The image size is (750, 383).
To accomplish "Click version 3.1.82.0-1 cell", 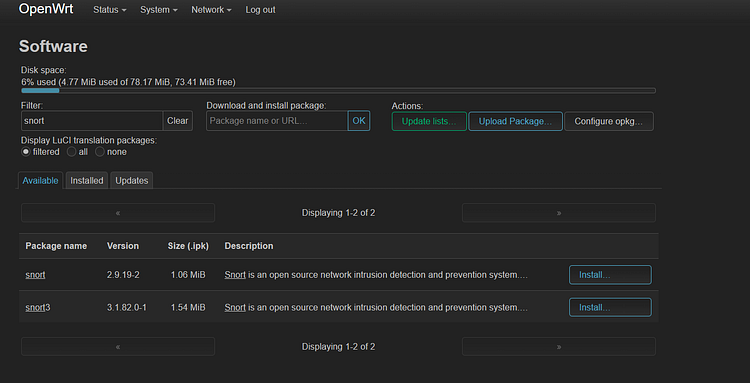I will pos(127,307).
